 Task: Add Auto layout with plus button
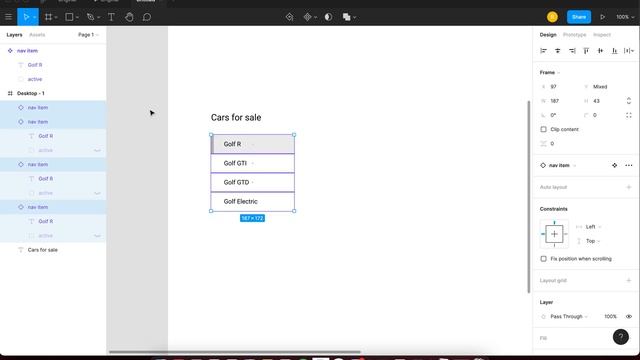click(629, 187)
